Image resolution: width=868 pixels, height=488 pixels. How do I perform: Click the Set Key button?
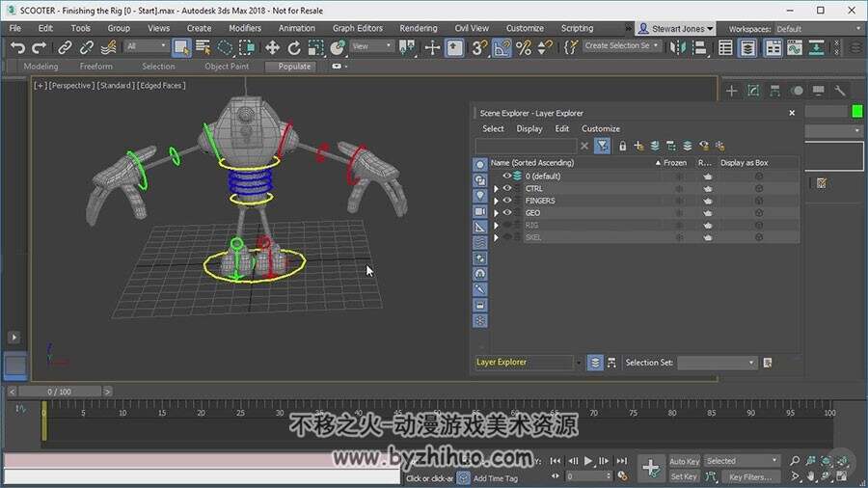coord(684,476)
